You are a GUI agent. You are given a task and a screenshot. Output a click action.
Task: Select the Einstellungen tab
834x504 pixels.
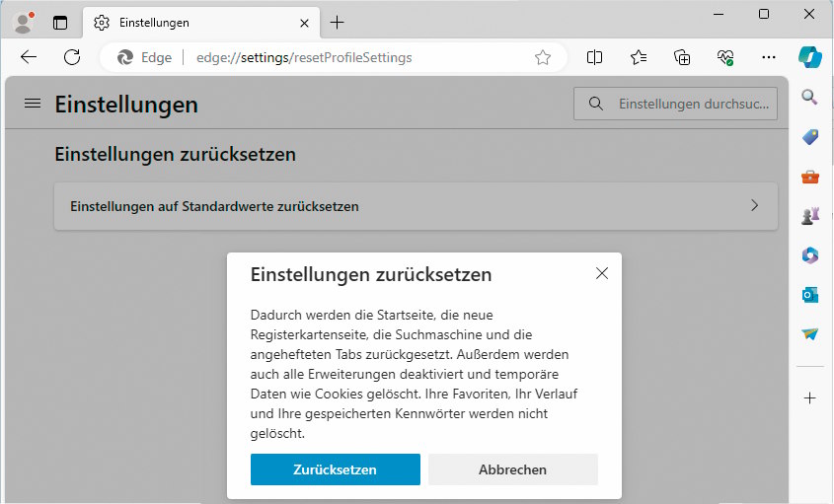pyautogui.click(x=201, y=23)
